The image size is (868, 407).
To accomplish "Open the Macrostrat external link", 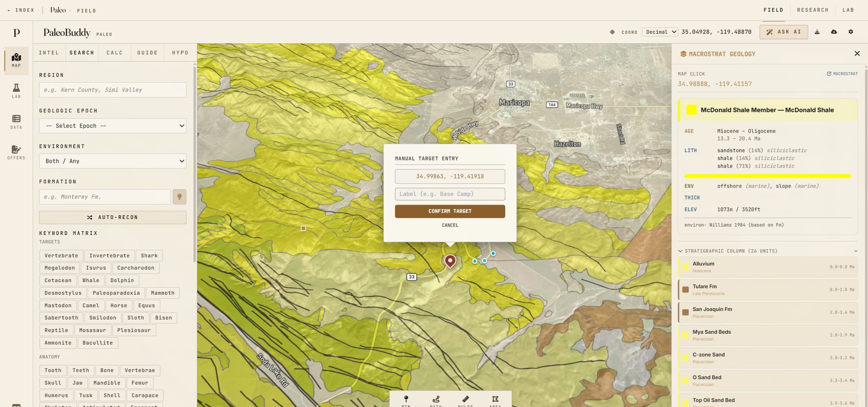I will click(x=842, y=74).
